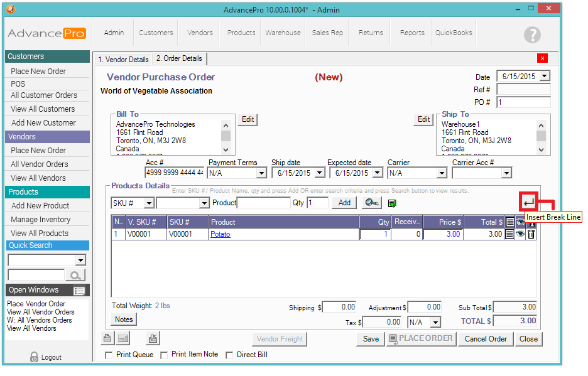
Task: Open the Carrier dropdown list
Action: [x=441, y=173]
